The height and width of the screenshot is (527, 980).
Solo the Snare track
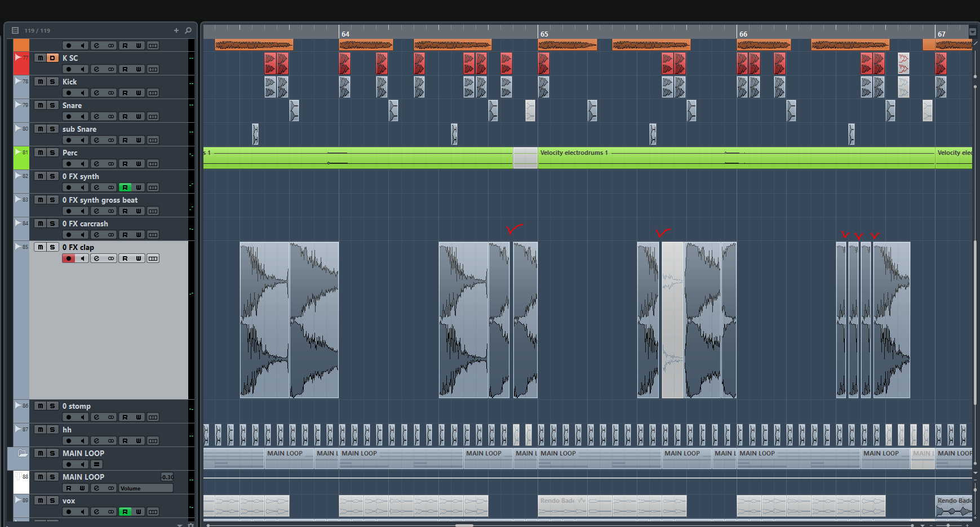(x=52, y=105)
